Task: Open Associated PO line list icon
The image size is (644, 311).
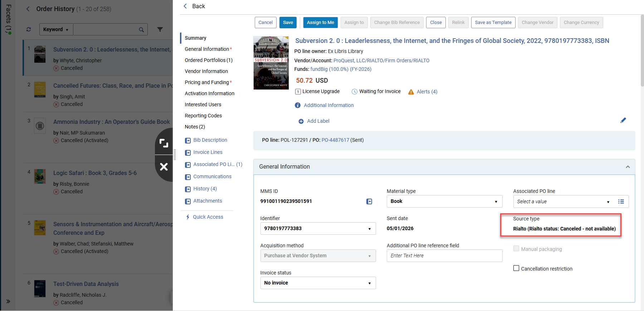Action: coord(621,201)
